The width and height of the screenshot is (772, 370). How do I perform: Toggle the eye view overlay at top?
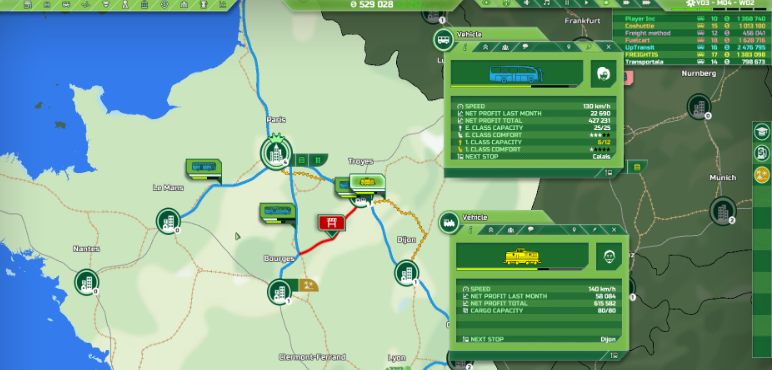tap(486, 3)
